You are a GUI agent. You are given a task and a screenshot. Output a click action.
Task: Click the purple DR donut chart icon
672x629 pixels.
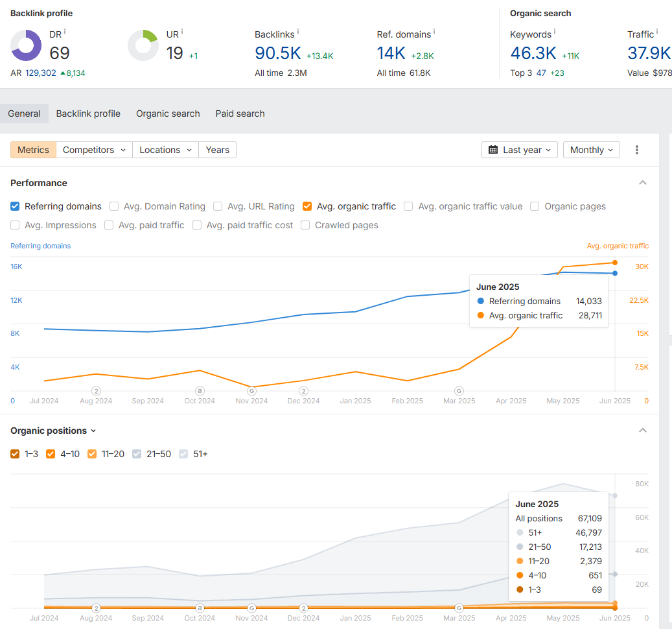pyautogui.click(x=26, y=45)
